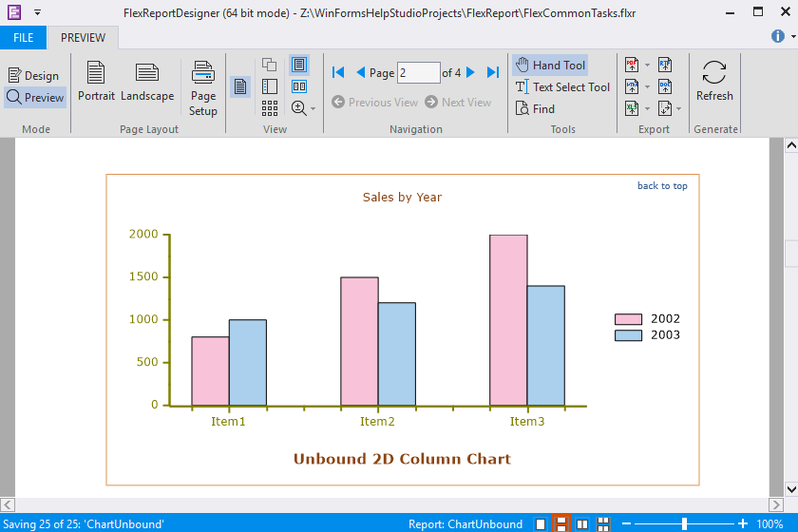Set page orientation to Landscape
The height and width of the screenshot is (532, 798).
pos(147,82)
